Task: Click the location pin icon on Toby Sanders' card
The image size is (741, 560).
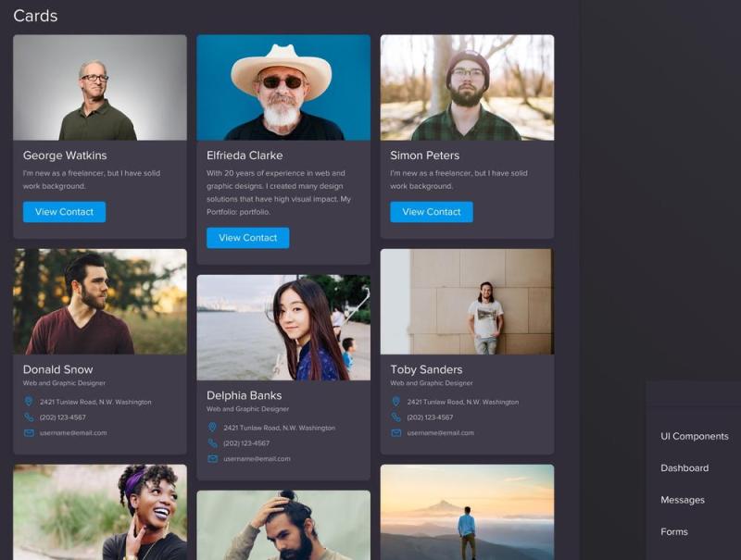Action: tap(395, 402)
